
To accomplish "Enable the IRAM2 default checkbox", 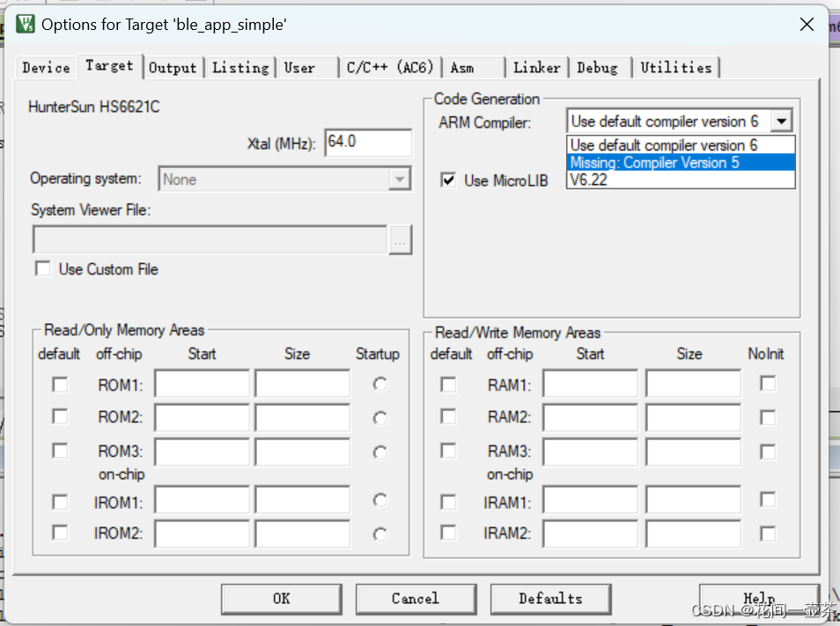I will [x=448, y=533].
